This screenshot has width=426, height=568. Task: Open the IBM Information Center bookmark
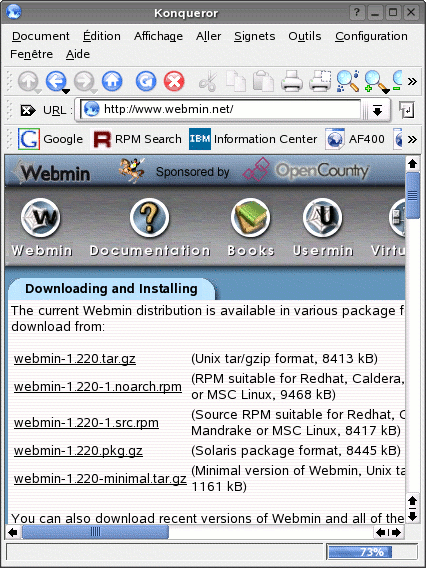point(253,139)
